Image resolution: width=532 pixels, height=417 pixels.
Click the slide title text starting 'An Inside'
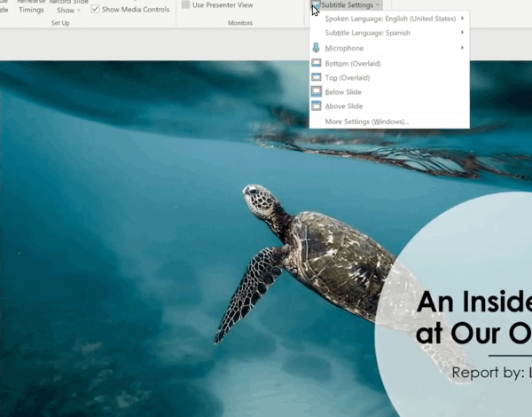coord(474,317)
